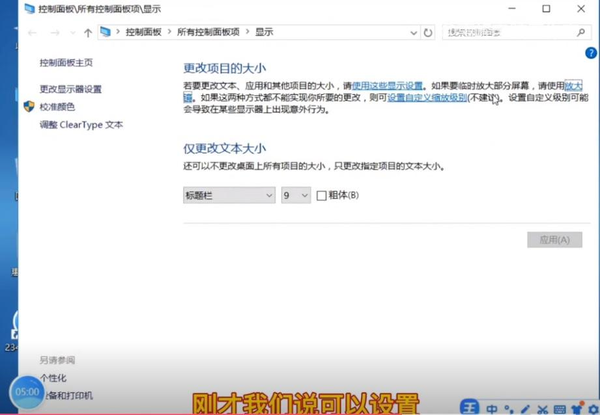Toggle 中 Chinese/English input mode
Viewport: 600px width, 415px height.
click(x=492, y=409)
